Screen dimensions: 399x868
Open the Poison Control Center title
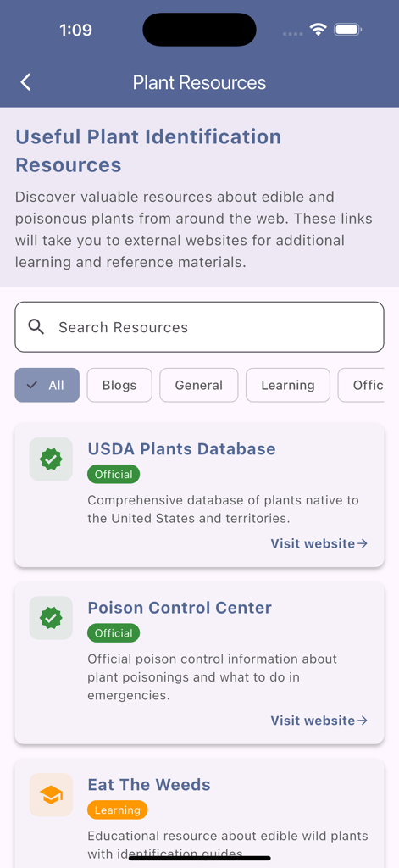(180, 608)
